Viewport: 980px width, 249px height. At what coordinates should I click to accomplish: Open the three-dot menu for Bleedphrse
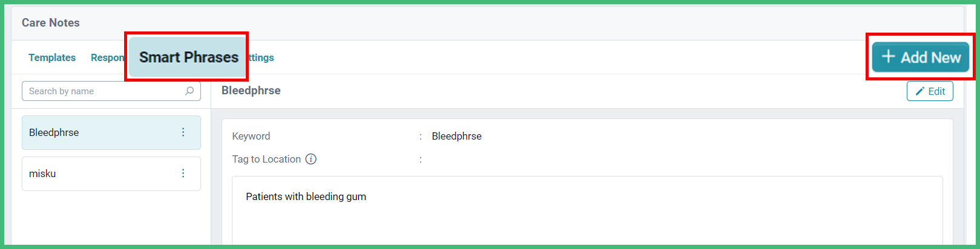(x=183, y=132)
